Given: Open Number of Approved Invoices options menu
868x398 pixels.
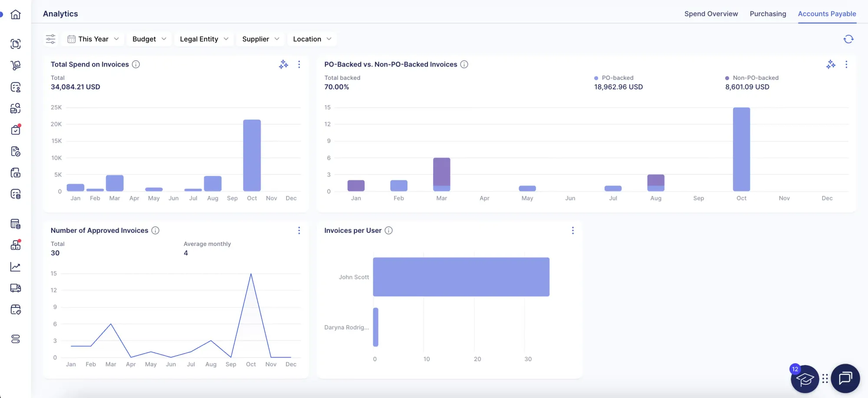Looking at the screenshot, I should (299, 230).
